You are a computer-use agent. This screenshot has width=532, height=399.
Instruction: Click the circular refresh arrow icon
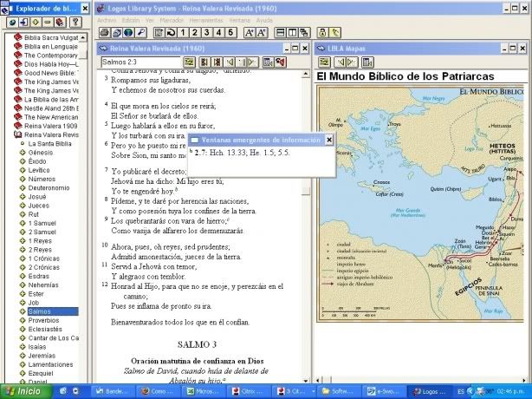click(171, 33)
